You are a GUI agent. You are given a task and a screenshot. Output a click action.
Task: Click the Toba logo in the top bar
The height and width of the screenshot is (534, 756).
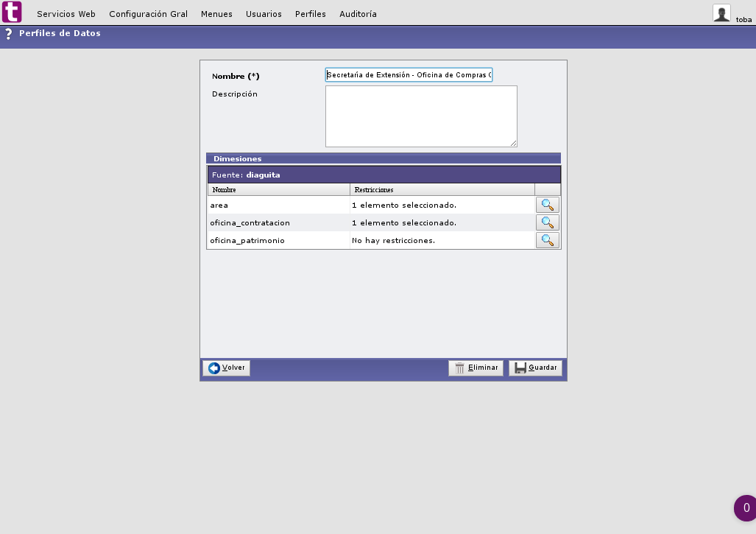pyautogui.click(x=10, y=11)
